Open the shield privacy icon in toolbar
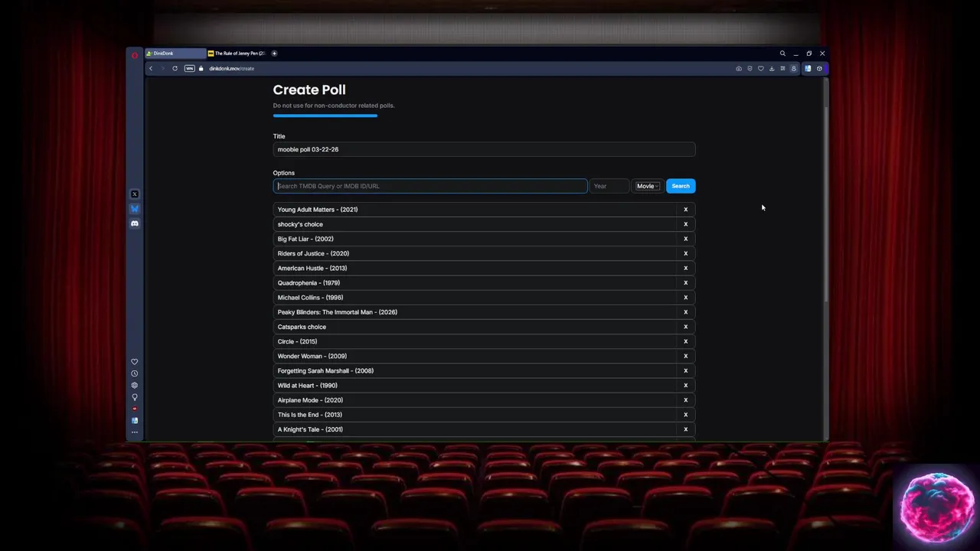 point(750,69)
